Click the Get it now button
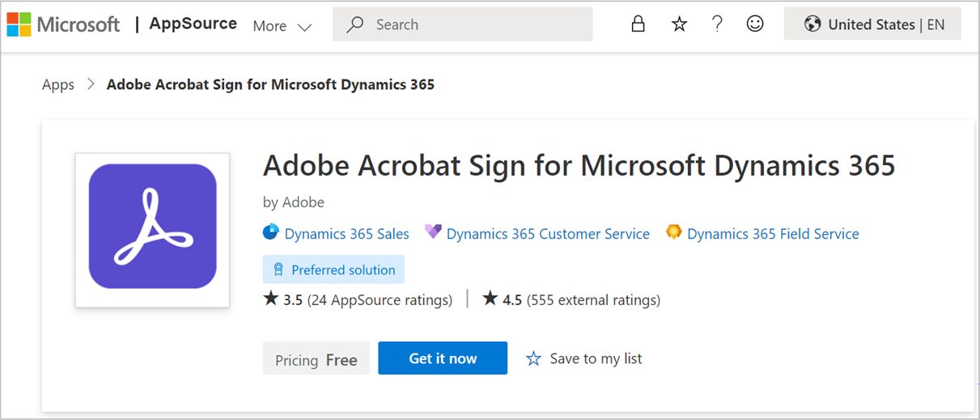980x420 pixels. click(x=443, y=358)
